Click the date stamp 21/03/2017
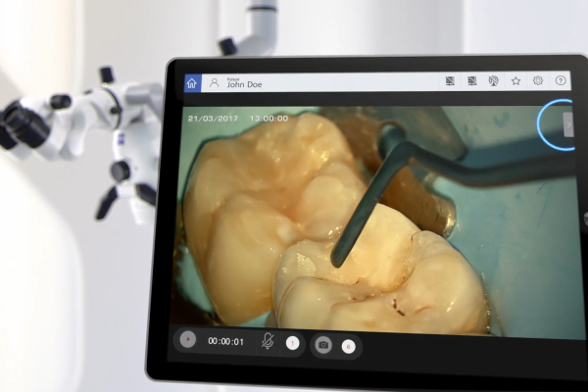The width and height of the screenshot is (588, 392). pos(213,119)
